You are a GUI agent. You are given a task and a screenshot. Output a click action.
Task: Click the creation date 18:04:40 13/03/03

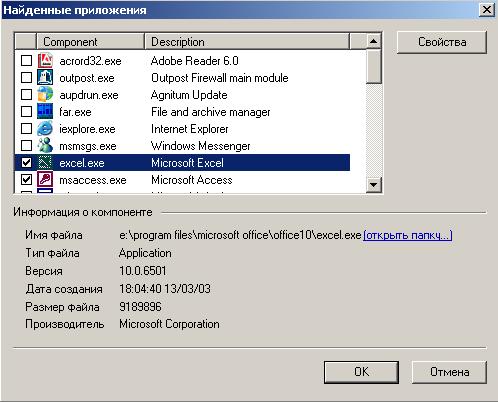click(165, 289)
